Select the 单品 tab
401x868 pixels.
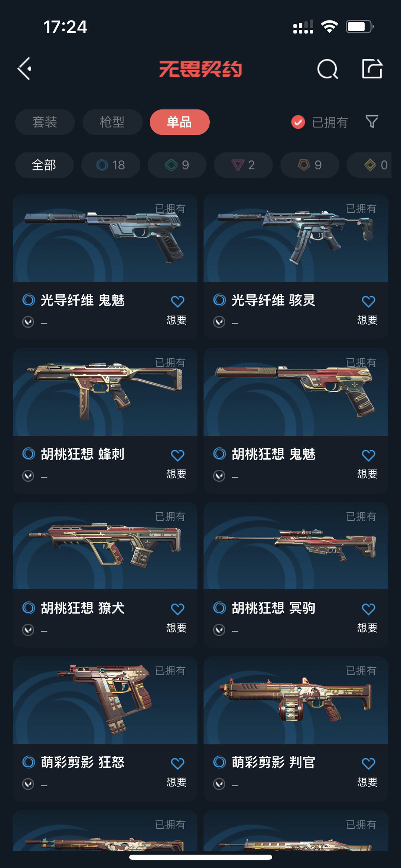point(179,122)
